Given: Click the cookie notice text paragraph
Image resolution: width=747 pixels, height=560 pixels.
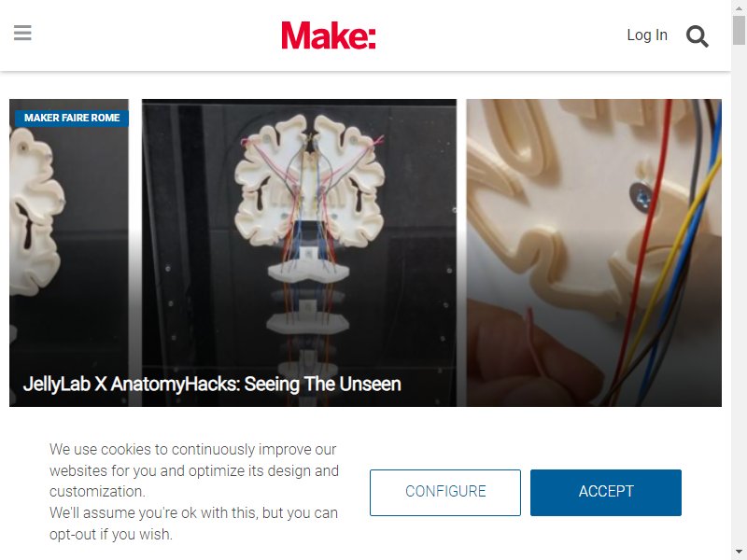Looking at the screenshot, I should pyautogui.click(x=194, y=492).
